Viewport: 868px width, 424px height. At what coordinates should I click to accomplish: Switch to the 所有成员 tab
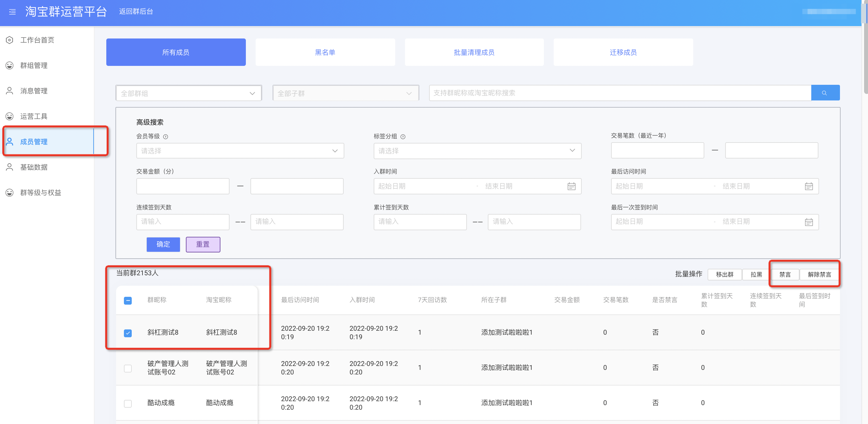pyautogui.click(x=176, y=52)
